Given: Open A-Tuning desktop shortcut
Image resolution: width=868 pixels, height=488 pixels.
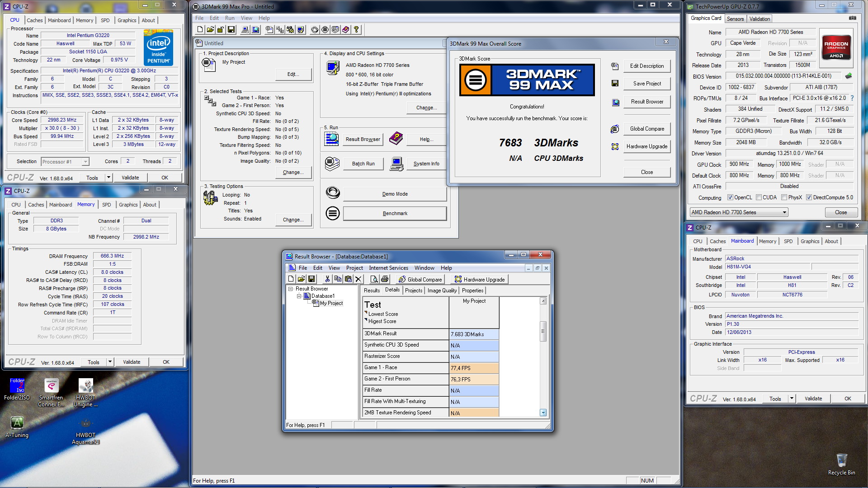Looking at the screenshot, I should (17, 427).
